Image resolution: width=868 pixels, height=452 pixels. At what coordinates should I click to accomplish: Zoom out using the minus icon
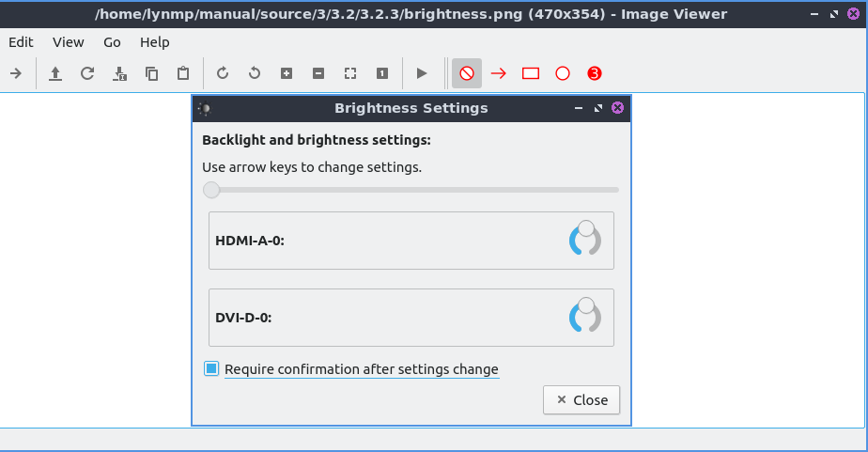(x=318, y=73)
